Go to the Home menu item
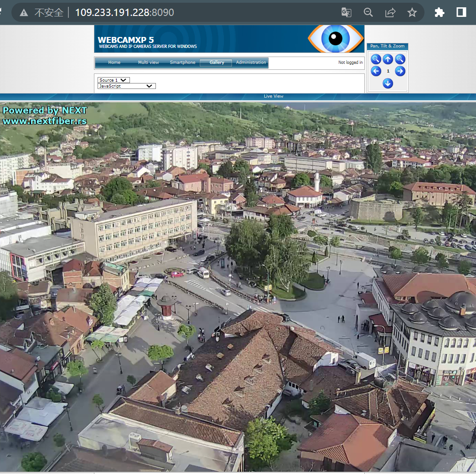Screen dimensions: 476x474 114,63
